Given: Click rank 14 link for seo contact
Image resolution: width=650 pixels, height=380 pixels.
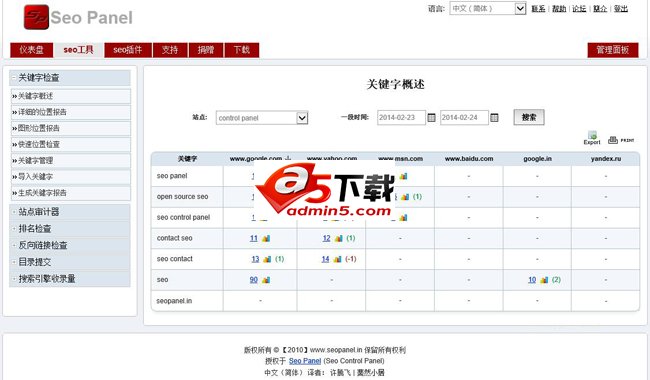Looking at the screenshot, I should click(x=325, y=259).
